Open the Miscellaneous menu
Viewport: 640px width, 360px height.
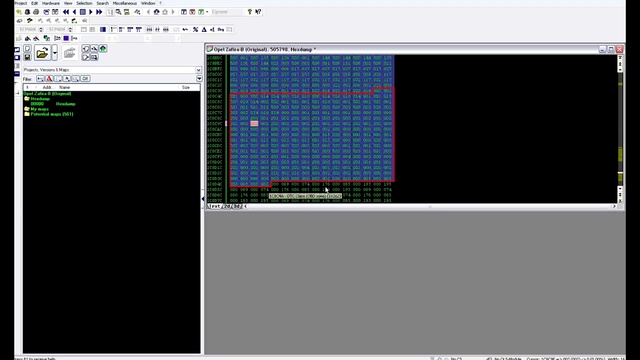(x=124, y=3)
